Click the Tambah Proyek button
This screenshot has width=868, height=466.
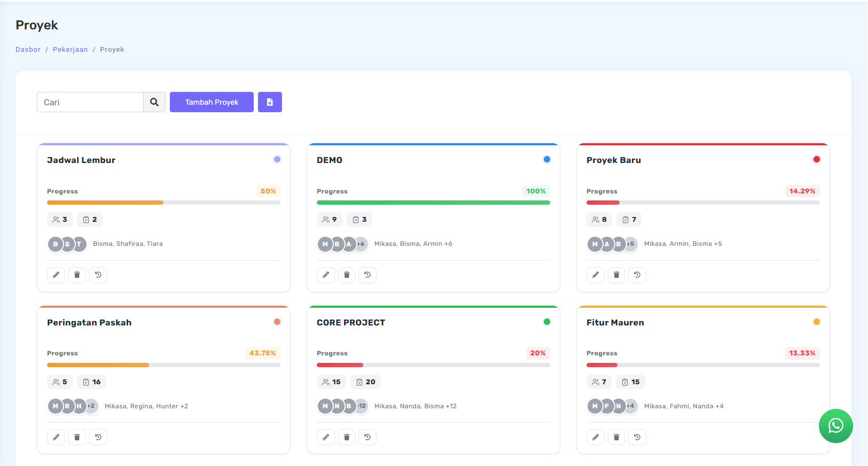coord(212,102)
